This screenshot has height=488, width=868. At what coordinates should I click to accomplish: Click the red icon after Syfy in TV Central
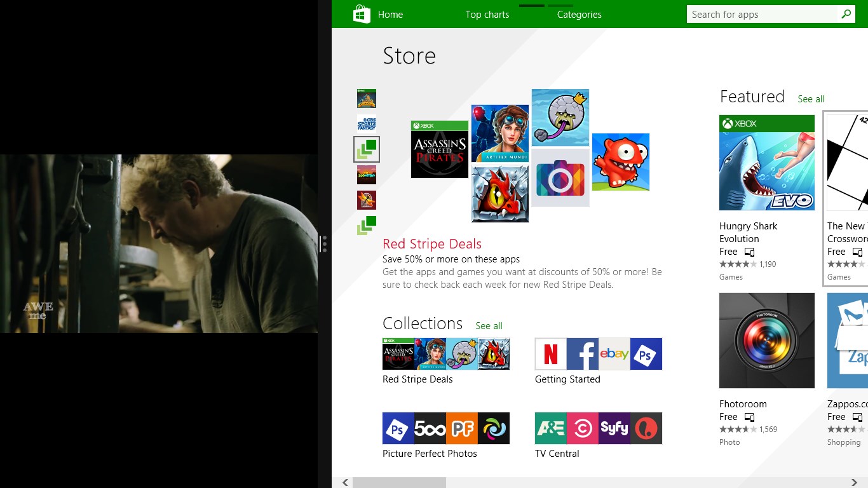pos(646,428)
